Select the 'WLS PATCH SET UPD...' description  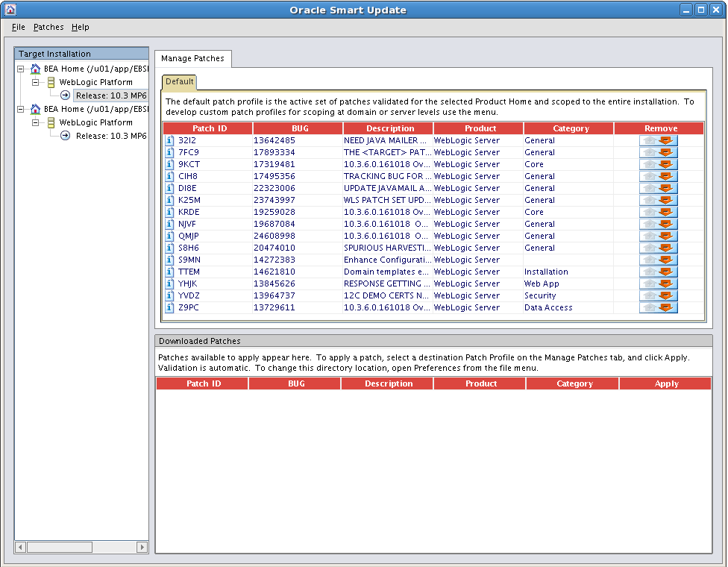(x=387, y=200)
